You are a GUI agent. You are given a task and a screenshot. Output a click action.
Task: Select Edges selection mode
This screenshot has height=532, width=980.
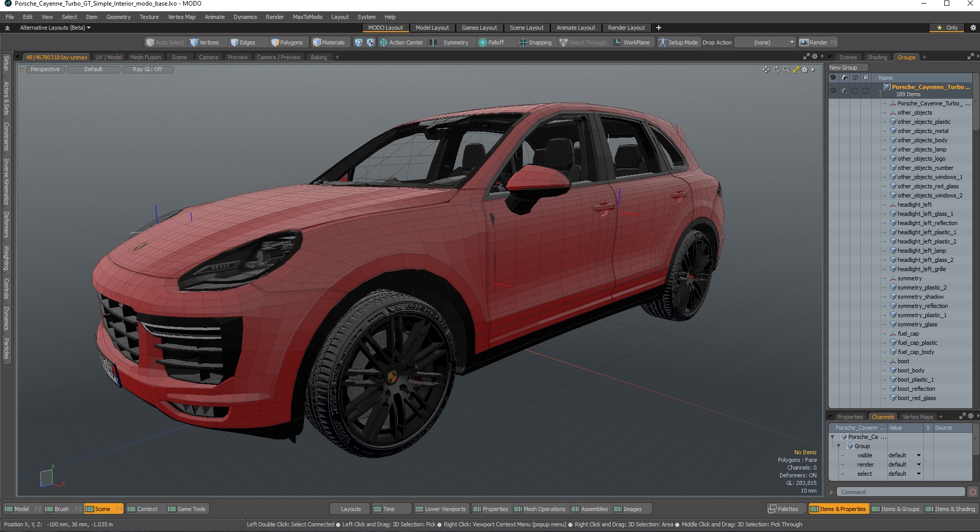pos(243,42)
